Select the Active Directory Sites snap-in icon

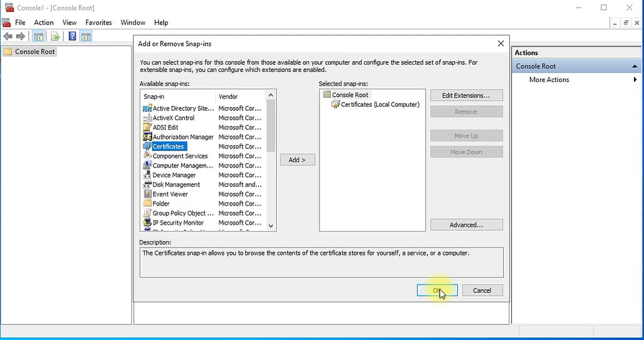tap(148, 108)
